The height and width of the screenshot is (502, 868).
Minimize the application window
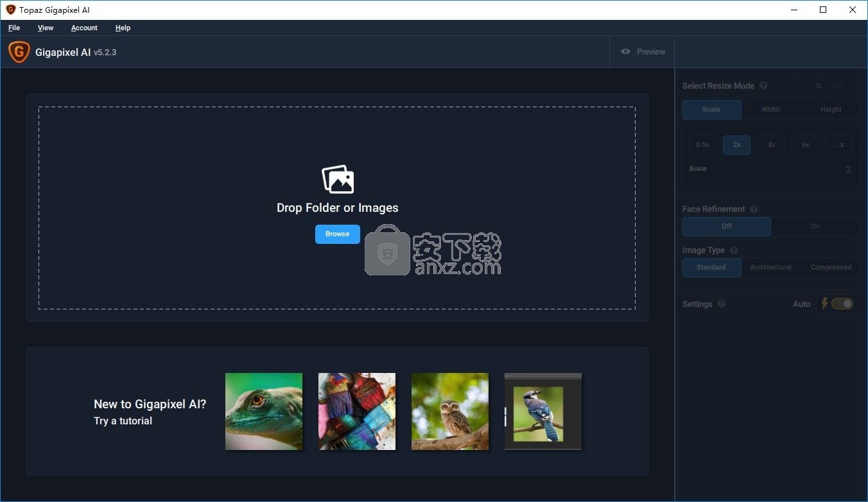pos(794,10)
